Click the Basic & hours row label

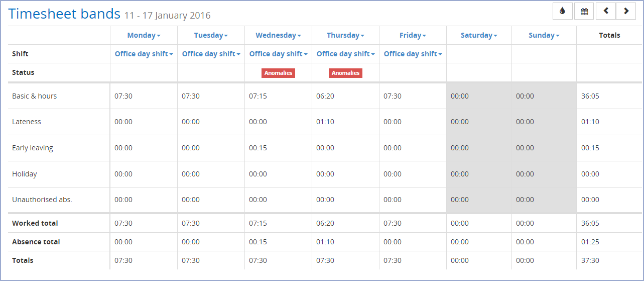point(34,96)
